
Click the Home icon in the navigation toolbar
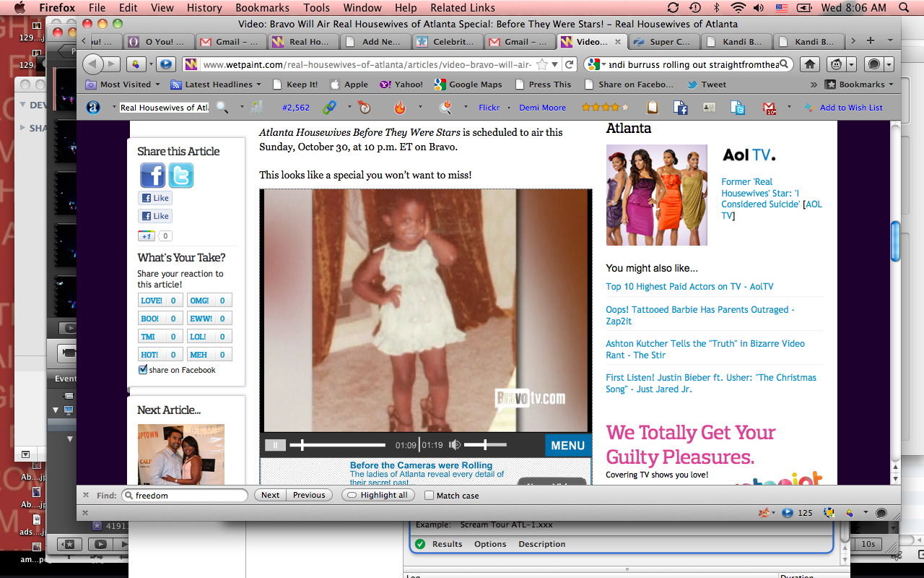click(810, 64)
